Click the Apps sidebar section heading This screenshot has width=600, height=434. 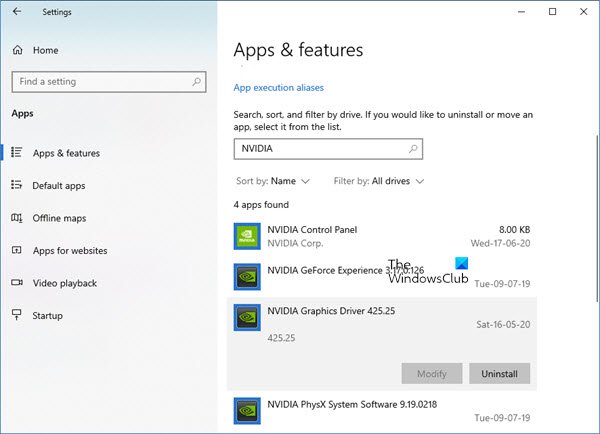click(22, 114)
